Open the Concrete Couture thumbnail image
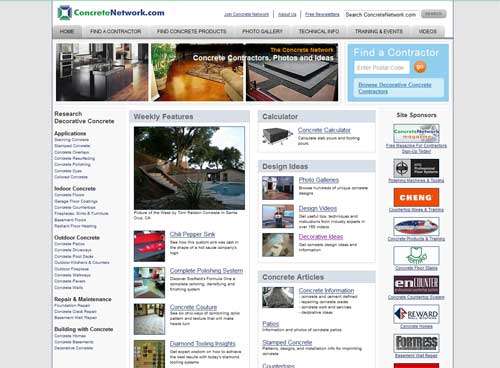 pos(149,319)
